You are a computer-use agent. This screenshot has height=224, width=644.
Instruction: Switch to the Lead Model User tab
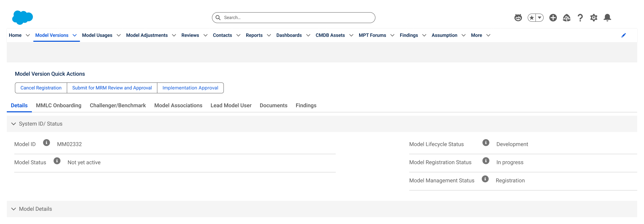231,106
